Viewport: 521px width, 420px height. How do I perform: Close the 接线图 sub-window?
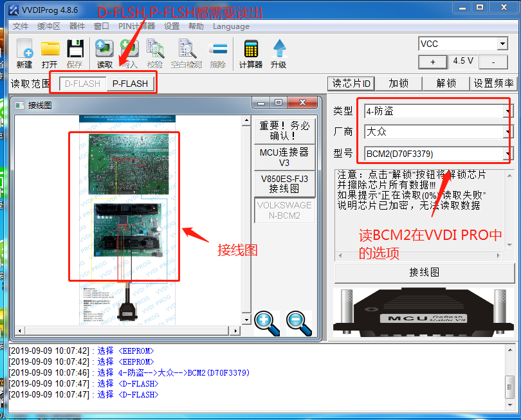click(302, 103)
